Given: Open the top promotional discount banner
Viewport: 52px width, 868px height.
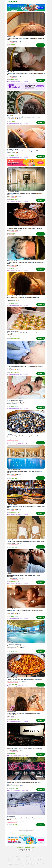Looking at the screenshot, I should pos(26,7).
